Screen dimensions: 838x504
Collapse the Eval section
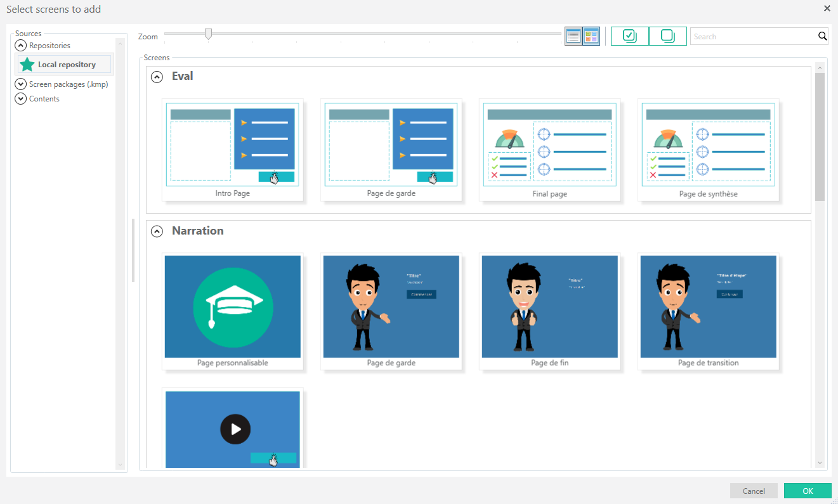[x=157, y=77]
